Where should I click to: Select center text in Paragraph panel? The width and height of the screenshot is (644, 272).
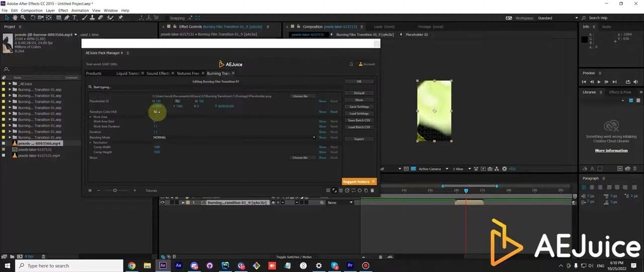pos(591,188)
